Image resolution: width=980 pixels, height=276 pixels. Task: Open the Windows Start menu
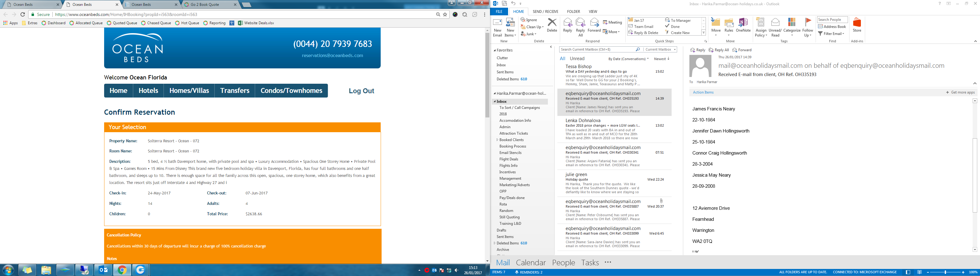[x=8, y=270]
